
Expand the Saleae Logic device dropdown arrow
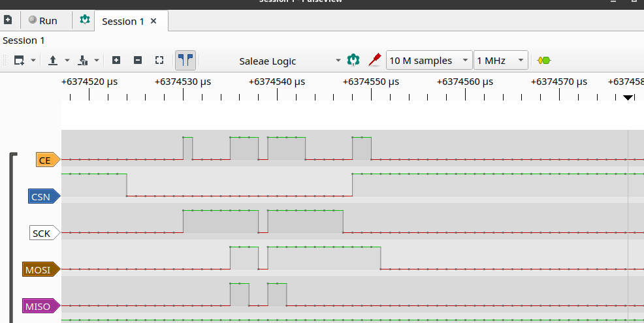coord(338,61)
